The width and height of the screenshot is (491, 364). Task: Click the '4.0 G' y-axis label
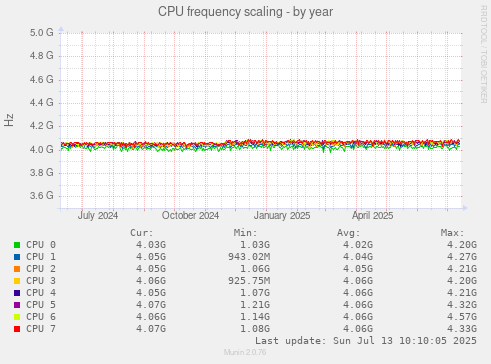(x=41, y=149)
